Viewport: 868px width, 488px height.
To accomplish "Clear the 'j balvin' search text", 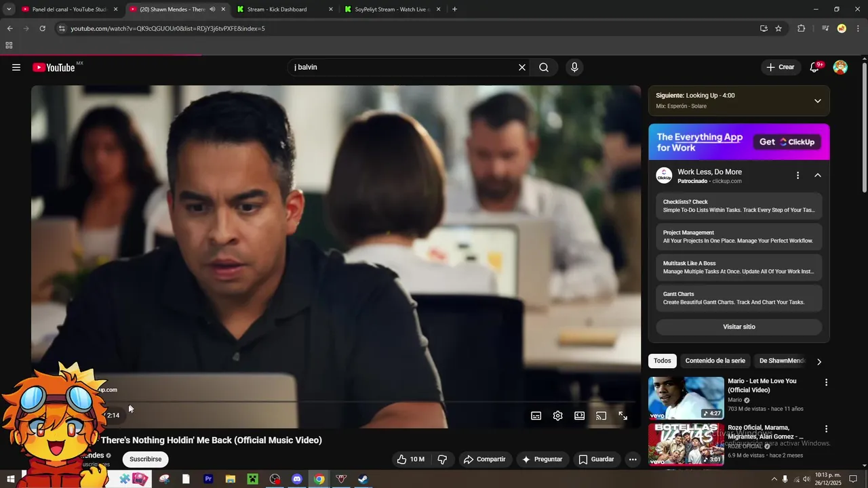I will (522, 67).
